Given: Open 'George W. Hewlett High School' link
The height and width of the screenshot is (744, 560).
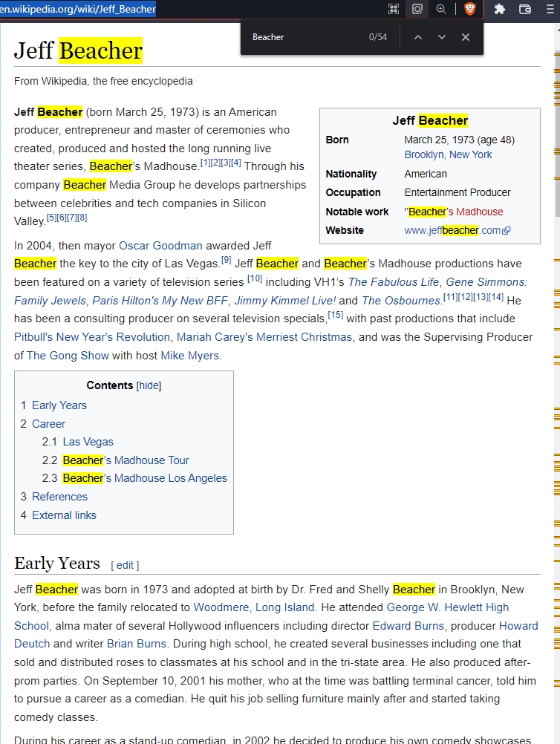Looking at the screenshot, I should click(448, 607).
